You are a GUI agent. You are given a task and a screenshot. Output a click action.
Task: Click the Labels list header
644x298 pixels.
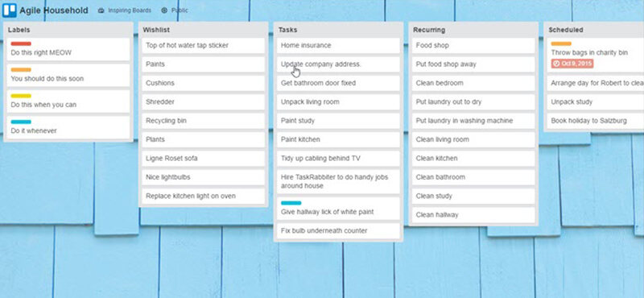point(19,30)
